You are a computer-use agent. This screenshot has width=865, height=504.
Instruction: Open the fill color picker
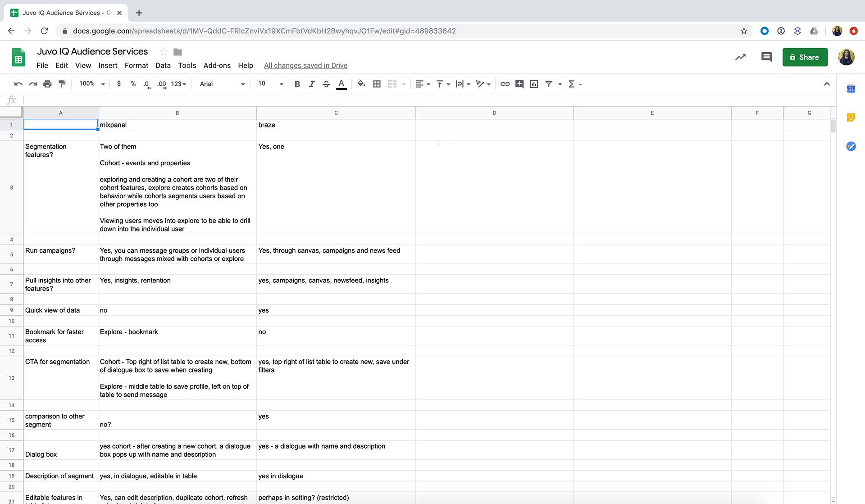[361, 84]
